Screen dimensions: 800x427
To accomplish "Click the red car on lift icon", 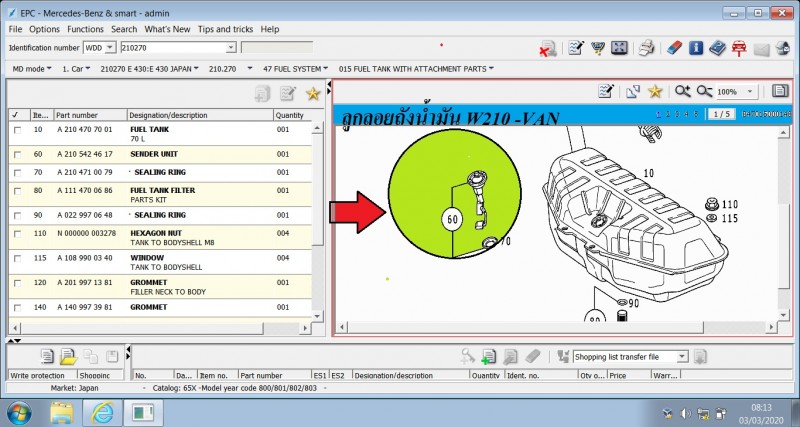I will 739,48.
